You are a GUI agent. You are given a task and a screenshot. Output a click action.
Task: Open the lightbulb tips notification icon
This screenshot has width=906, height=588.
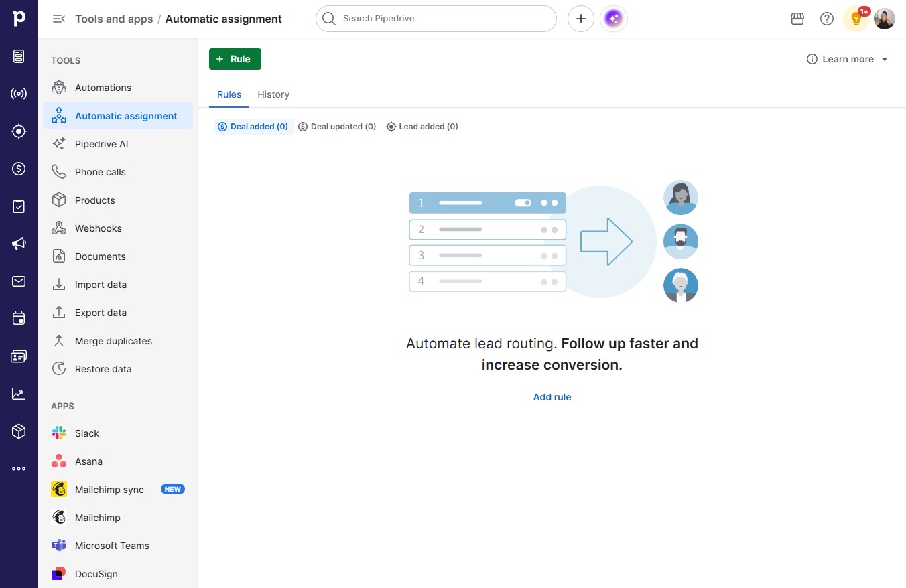856,19
